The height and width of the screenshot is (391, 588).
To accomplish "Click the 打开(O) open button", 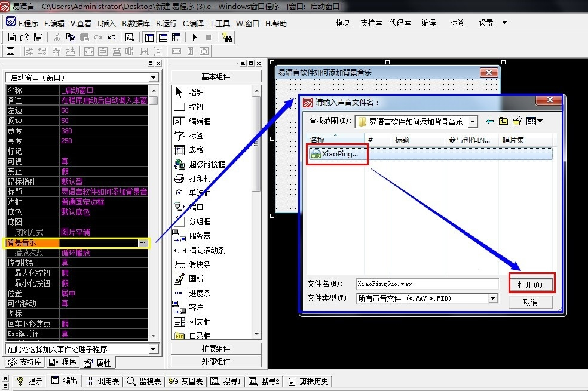I will [531, 284].
